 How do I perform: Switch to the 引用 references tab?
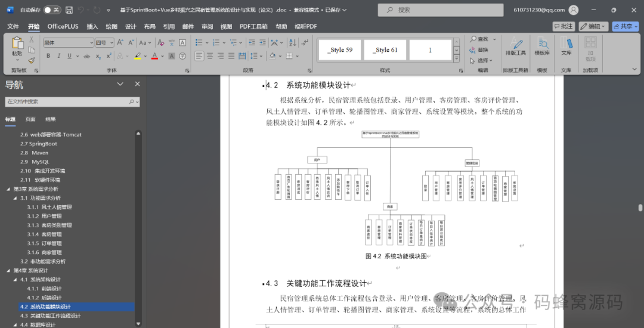tap(169, 26)
